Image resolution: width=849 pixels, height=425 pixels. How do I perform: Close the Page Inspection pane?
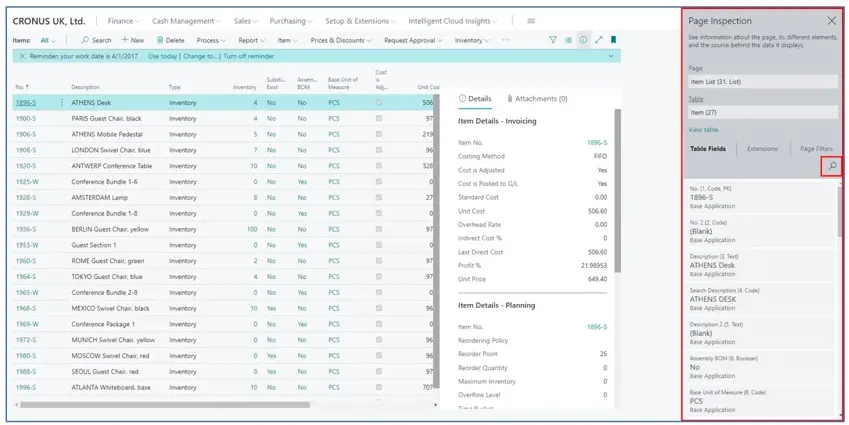pos(831,20)
